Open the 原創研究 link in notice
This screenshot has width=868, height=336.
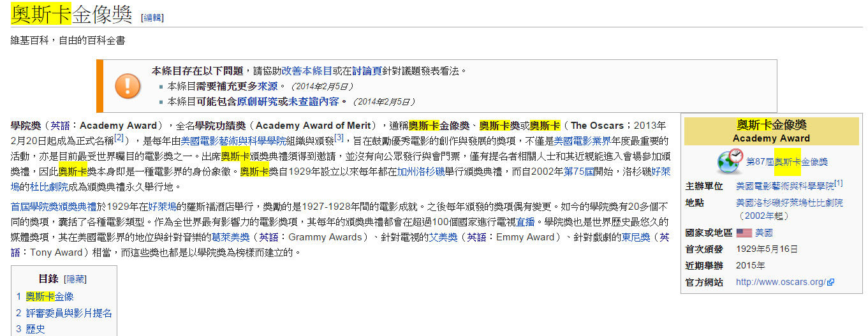(x=257, y=101)
